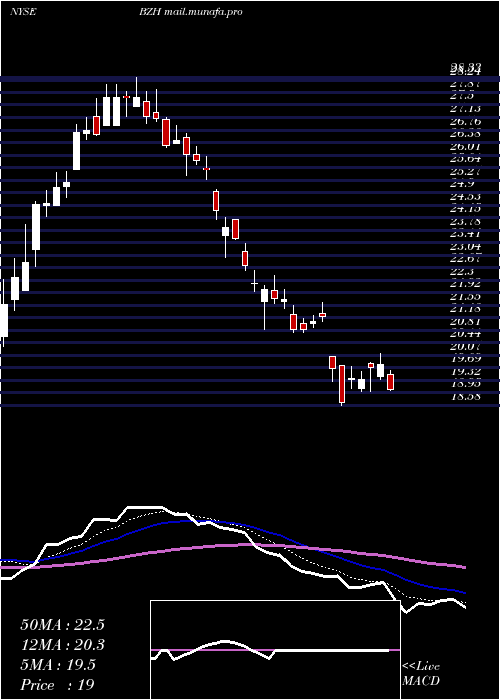Select the 24.15 price axis label
Image resolution: width=500 pixels, height=700 pixels.
pyautogui.click(x=465, y=209)
